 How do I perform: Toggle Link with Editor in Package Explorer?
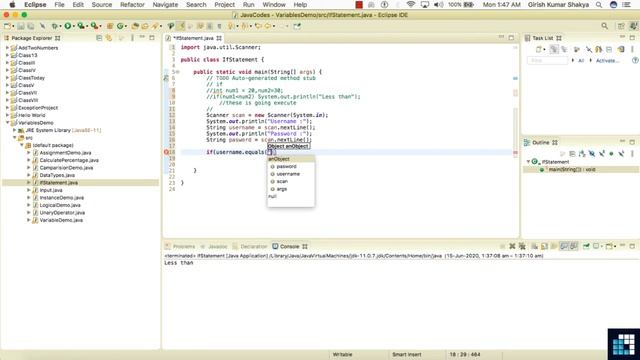[109, 38]
